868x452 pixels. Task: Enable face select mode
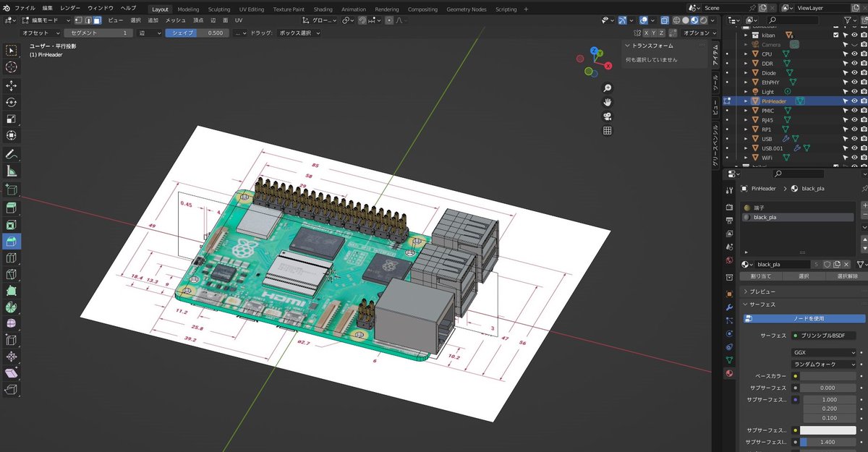pyautogui.click(x=96, y=20)
